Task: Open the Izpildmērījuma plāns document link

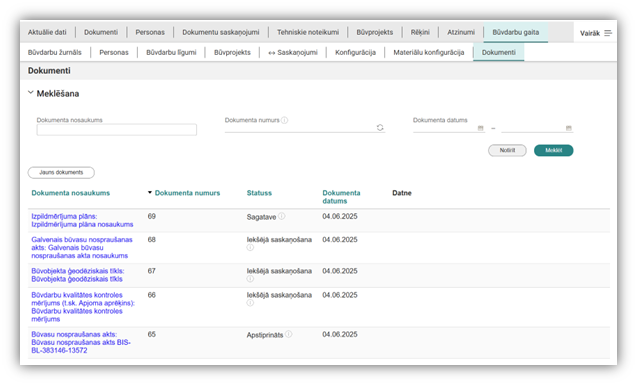Action: (x=82, y=220)
